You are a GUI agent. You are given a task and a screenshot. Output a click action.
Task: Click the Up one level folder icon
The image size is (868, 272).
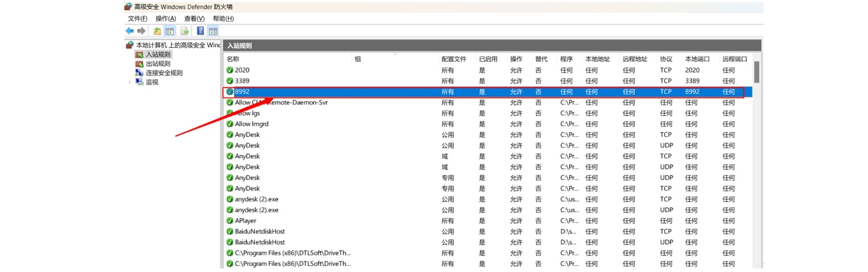coord(157,31)
